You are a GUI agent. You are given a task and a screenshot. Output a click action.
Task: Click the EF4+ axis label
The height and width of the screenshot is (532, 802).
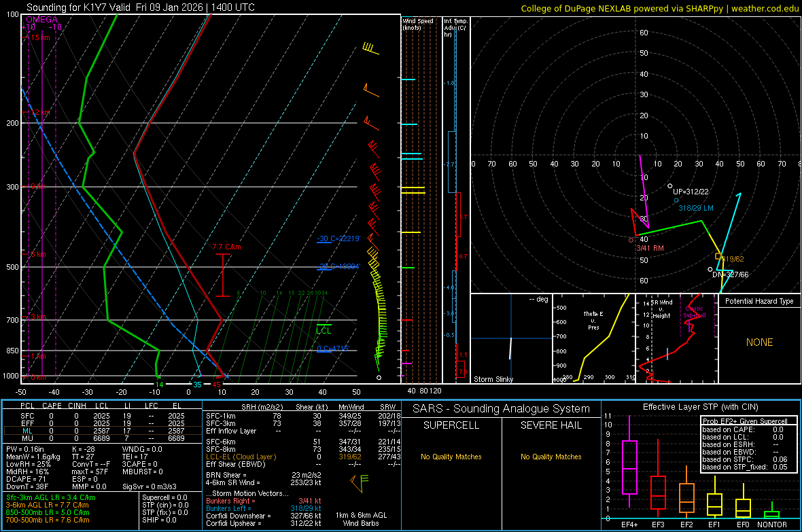629,525
